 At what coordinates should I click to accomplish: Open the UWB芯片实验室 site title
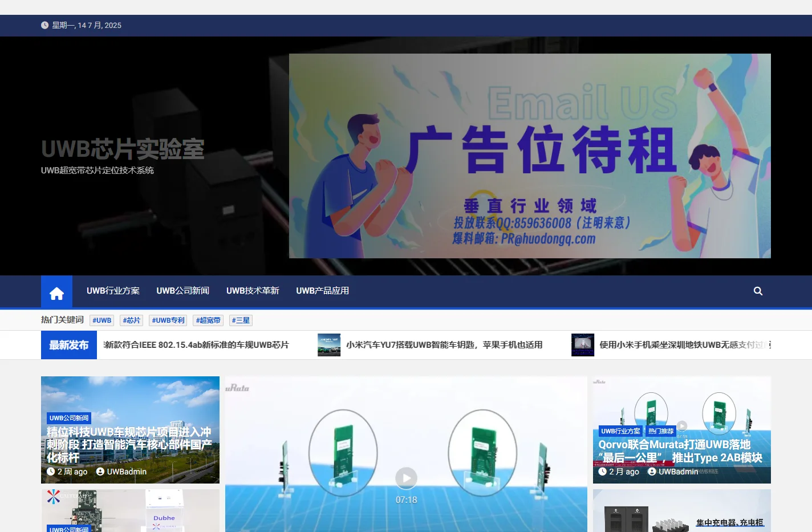coord(123,149)
